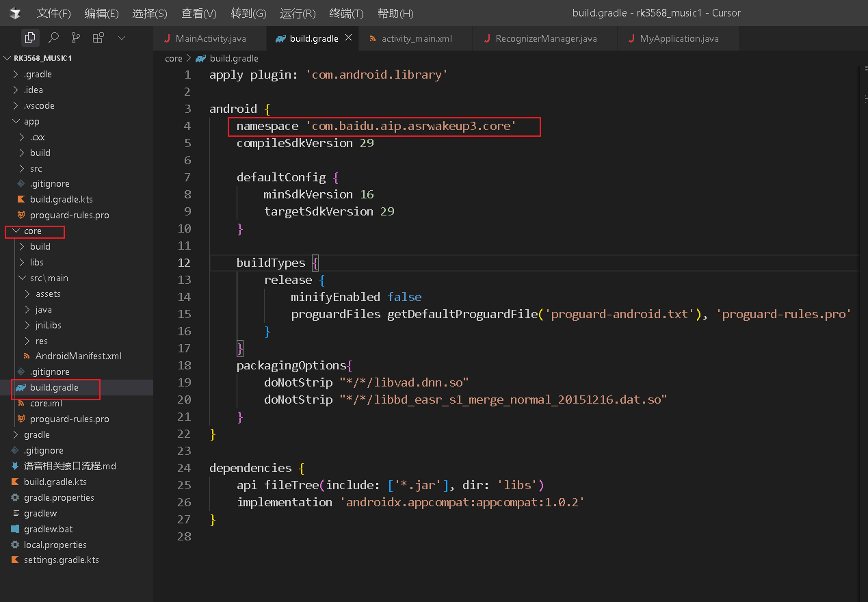This screenshot has width=868, height=602.
Task: Open the Extensions view icon
Action: pos(98,38)
